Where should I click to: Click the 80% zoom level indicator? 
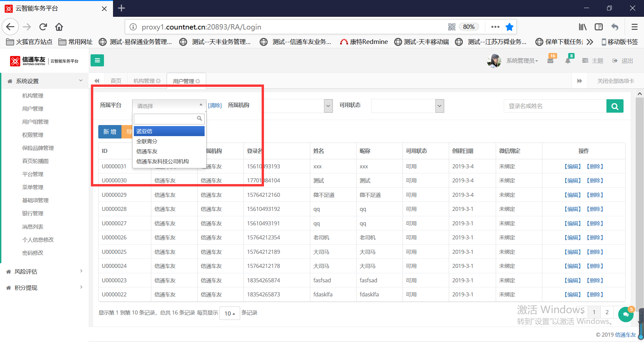pyautogui.click(x=469, y=27)
